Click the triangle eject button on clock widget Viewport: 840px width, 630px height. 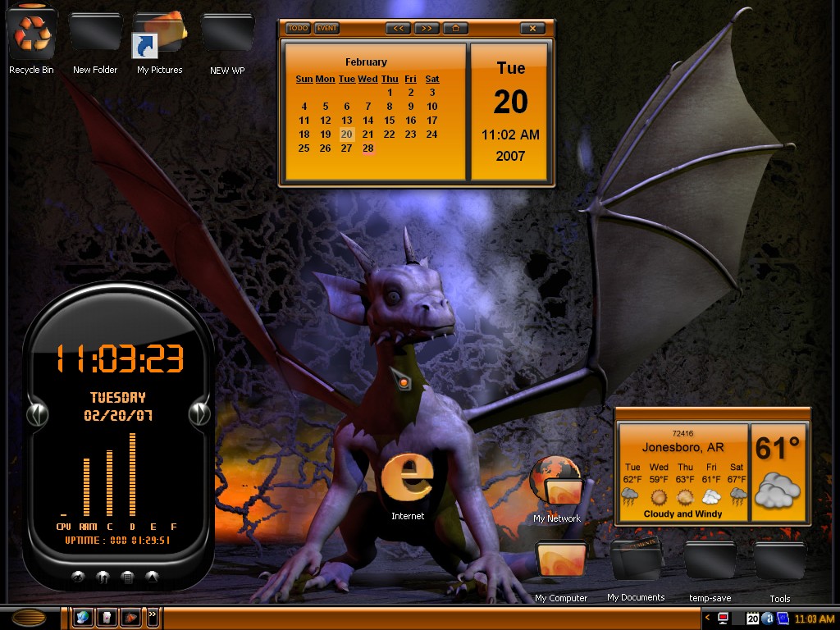pos(152,577)
